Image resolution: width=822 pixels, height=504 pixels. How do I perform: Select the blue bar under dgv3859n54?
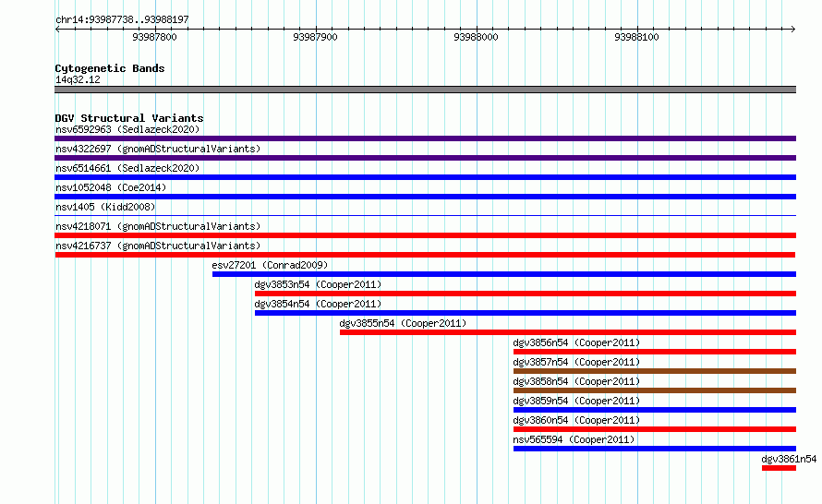point(655,410)
